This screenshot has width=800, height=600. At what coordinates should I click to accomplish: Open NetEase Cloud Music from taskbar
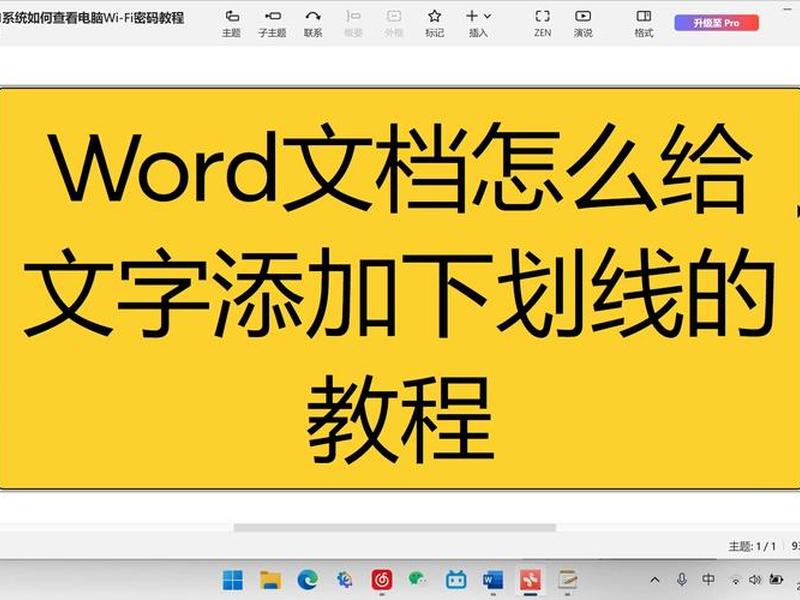[x=382, y=580]
